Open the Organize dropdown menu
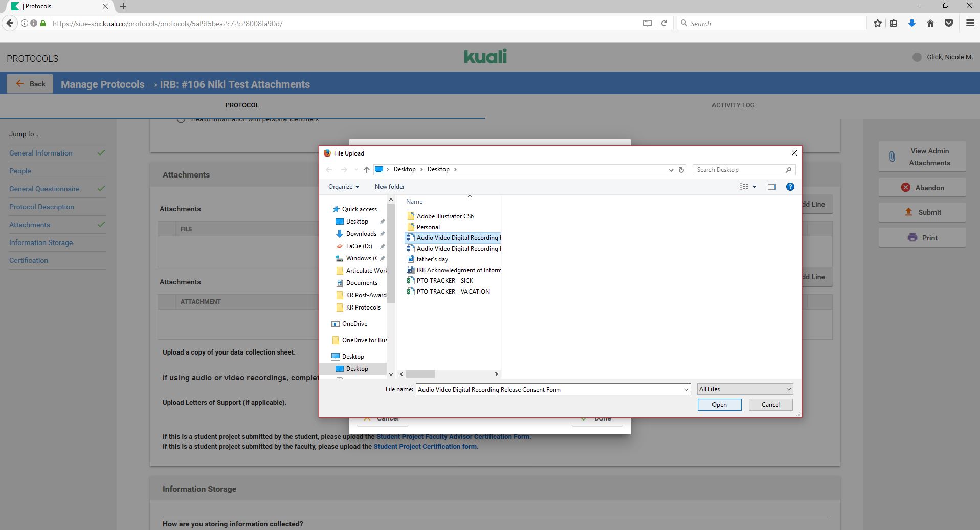Screen dimensions: 980x530 point(343,187)
